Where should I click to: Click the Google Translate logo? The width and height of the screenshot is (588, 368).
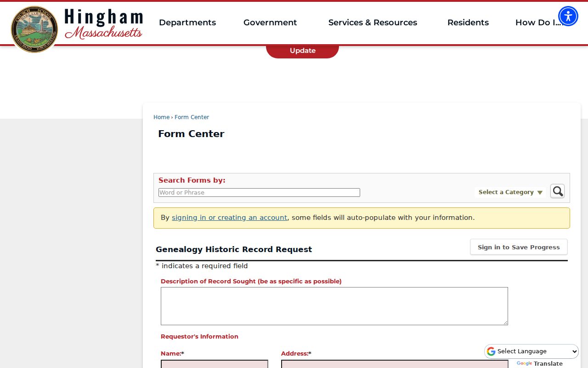click(x=524, y=363)
